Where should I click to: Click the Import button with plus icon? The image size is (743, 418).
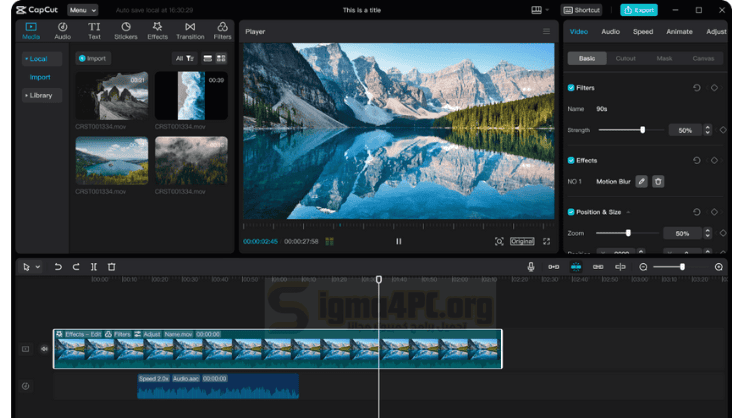tap(93, 58)
